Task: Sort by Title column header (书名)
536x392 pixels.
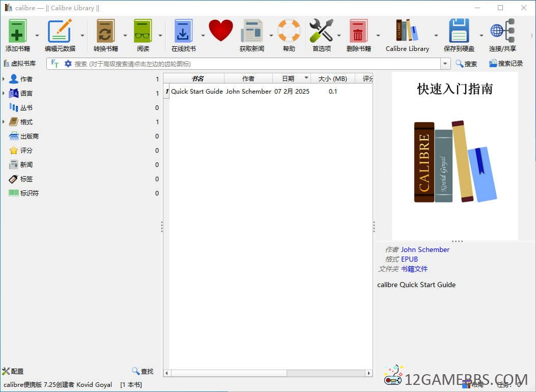Action: (197, 78)
